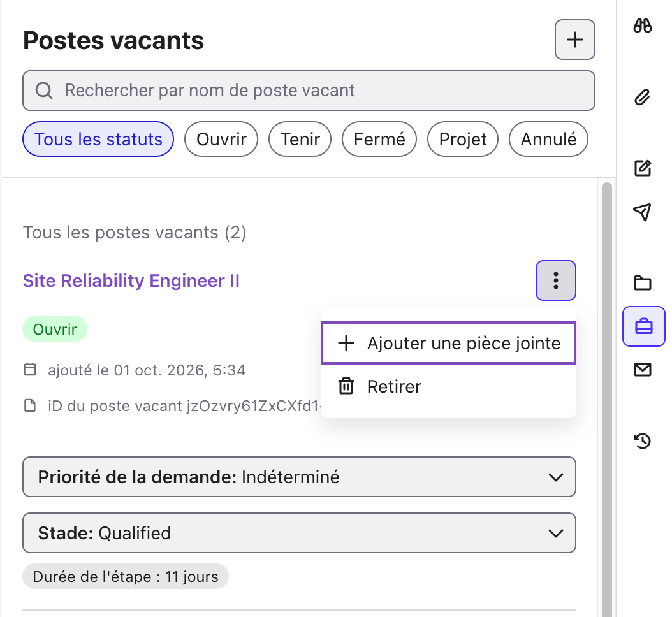Filter vacancies by Tenir status
Viewport: 672px width, 617px height.
click(300, 139)
